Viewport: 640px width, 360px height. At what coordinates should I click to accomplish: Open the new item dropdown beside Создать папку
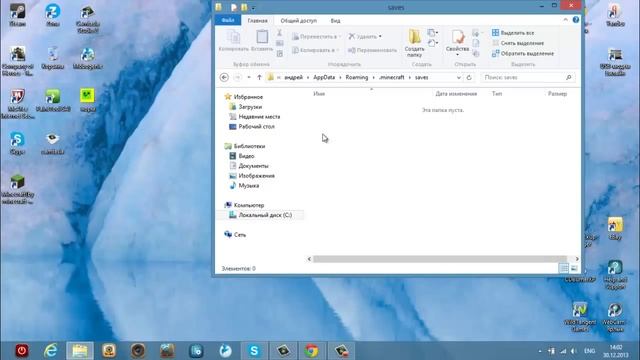(x=433, y=33)
